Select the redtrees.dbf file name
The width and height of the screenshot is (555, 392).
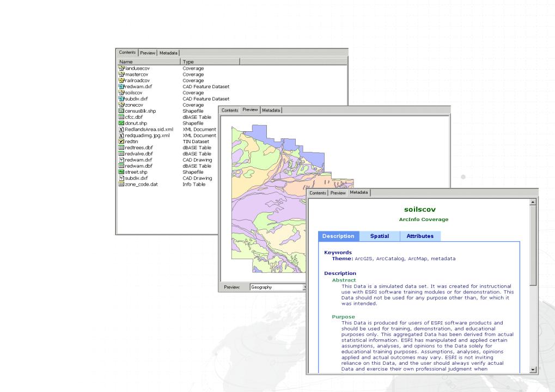(x=139, y=148)
